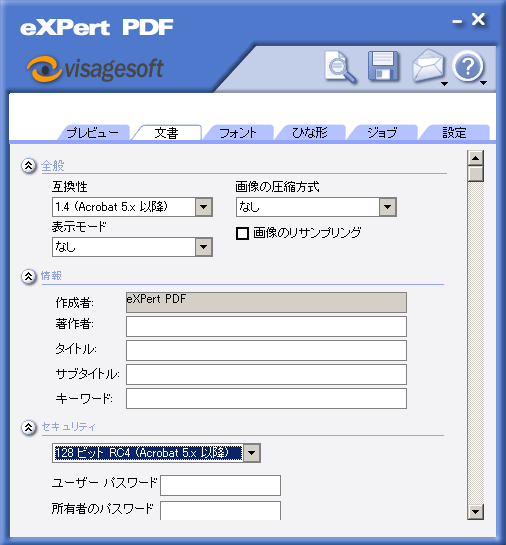This screenshot has width=506, height=545.
Task: Click the 著作者 input field
Action: coord(266,326)
